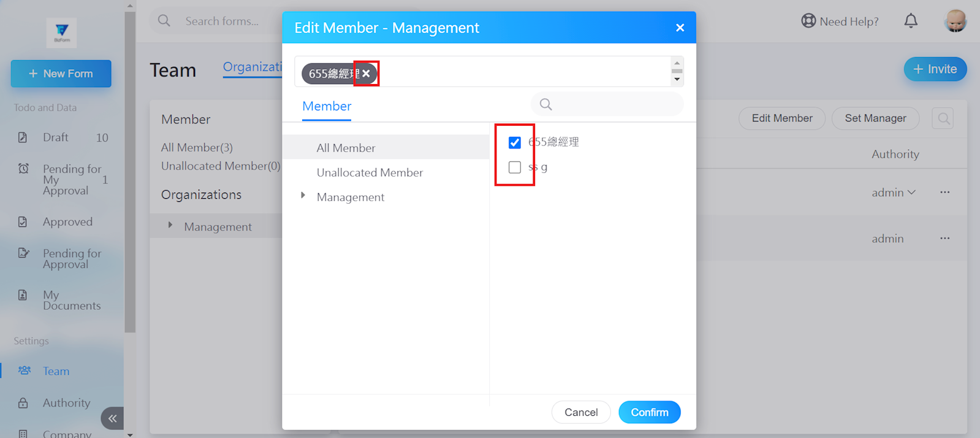Confirm the member edits
Screen dimensions: 980x438
(x=649, y=412)
